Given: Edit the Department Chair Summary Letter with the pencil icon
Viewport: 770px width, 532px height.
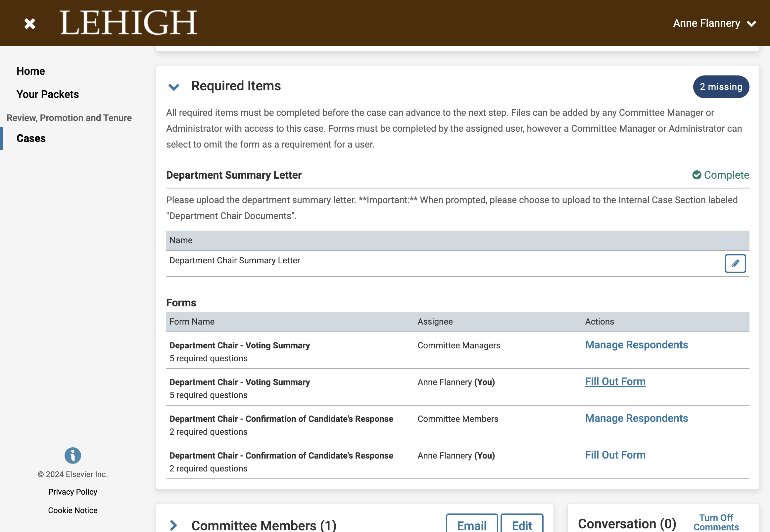Looking at the screenshot, I should click(x=735, y=263).
